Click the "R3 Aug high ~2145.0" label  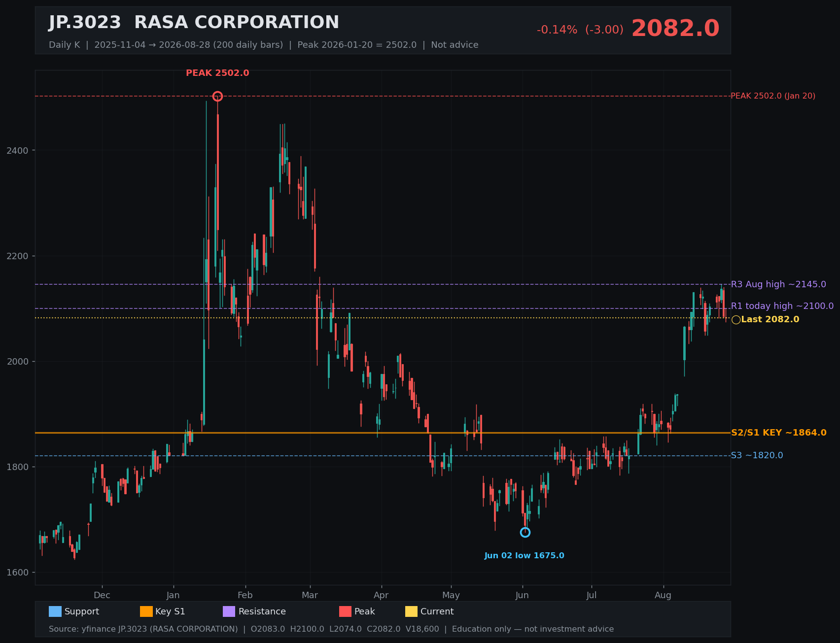coord(778,284)
